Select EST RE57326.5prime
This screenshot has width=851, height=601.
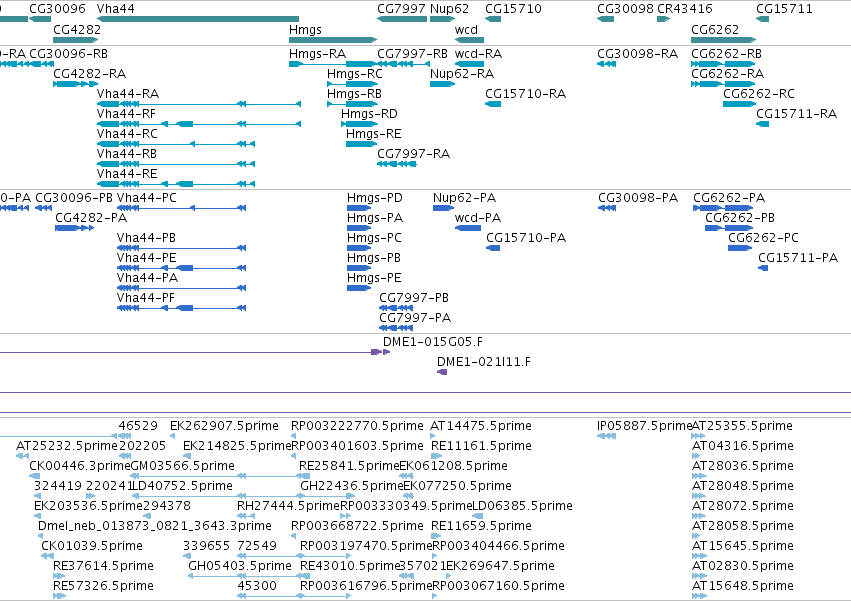point(103,586)
